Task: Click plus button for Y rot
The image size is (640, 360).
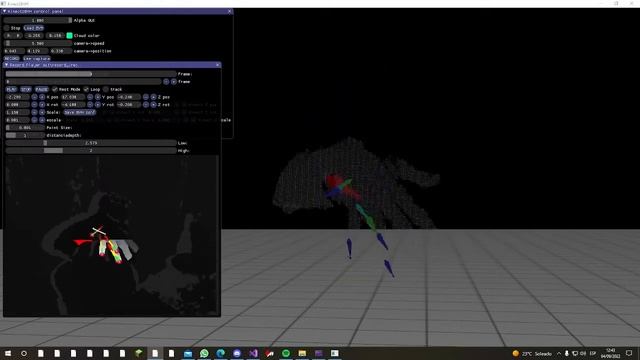Action: coord(98,104)
